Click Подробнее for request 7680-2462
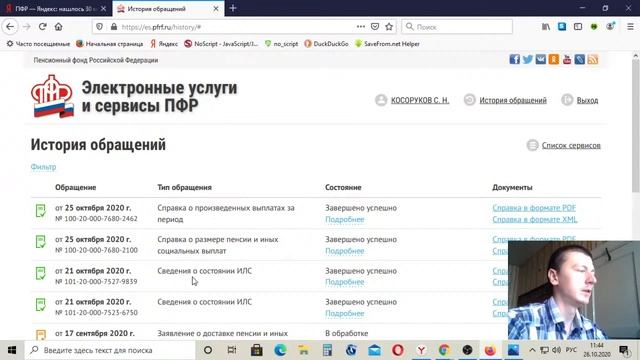This screenshot has width=640, height=360. point(344,220)
